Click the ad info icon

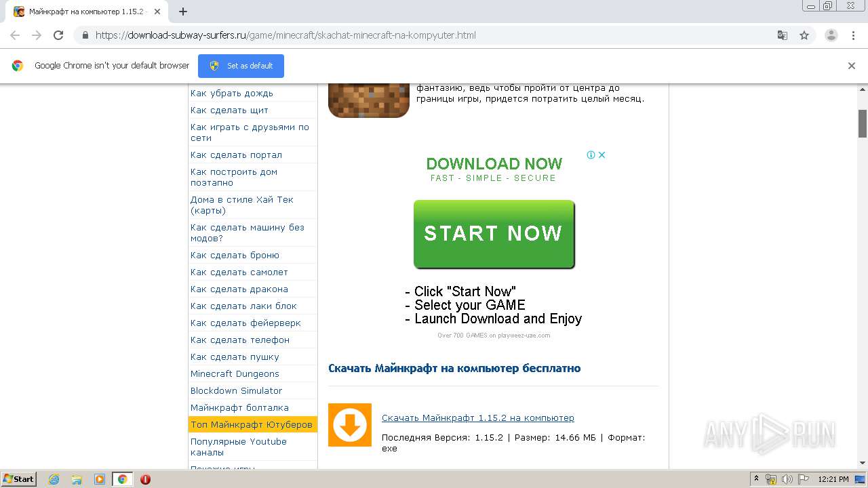591,155
